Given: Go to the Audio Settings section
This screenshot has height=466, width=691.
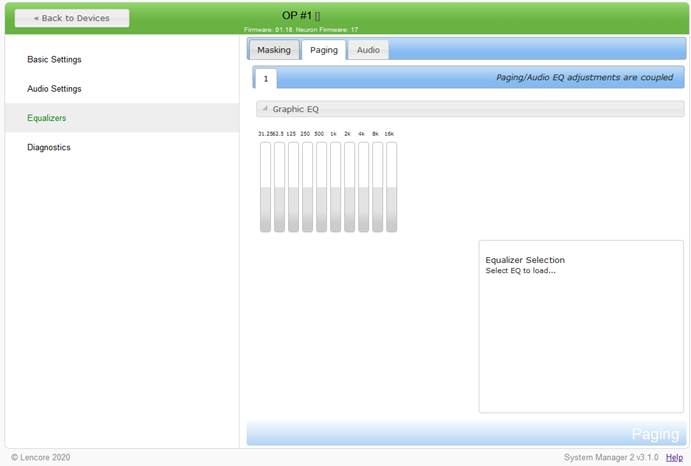Looking at the screenshot, I should pos(54,89).
